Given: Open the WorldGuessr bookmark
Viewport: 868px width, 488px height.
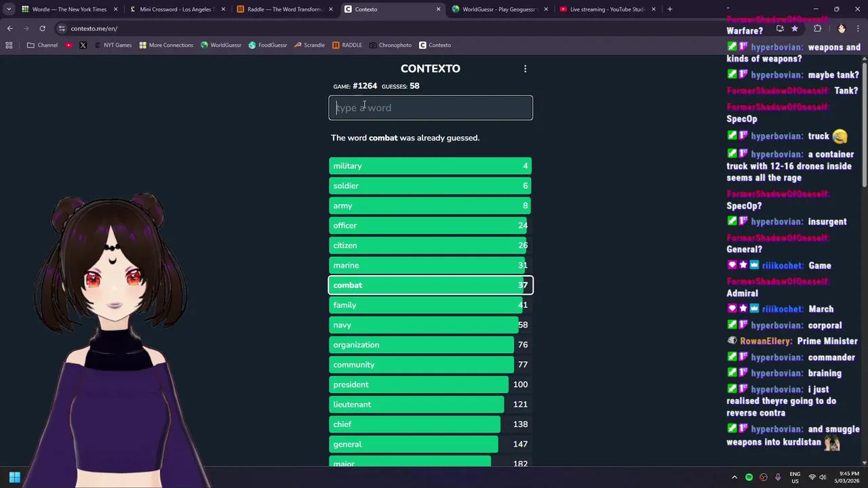Looking at the screenshot, I should [221, 45].
